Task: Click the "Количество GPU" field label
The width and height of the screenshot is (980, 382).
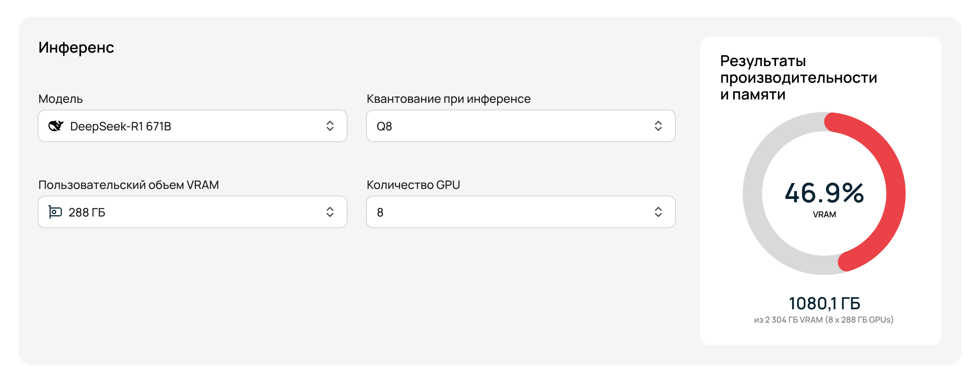Action: tap(413, 185)
